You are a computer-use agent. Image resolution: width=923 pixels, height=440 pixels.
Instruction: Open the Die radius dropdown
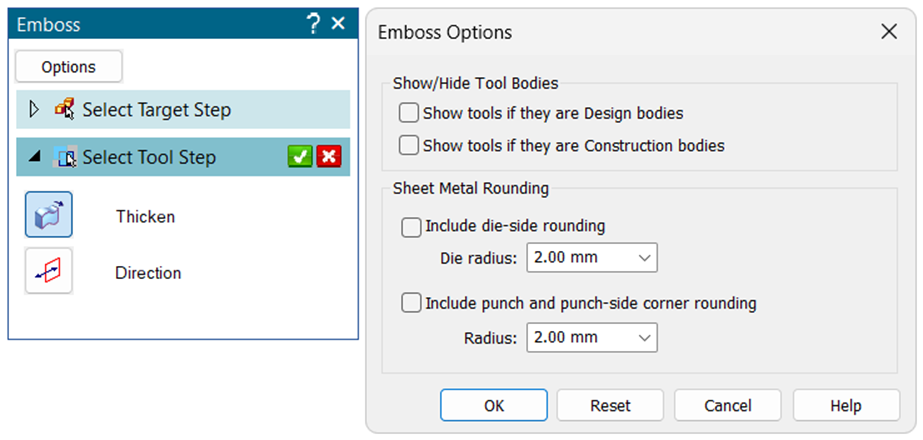[x=592, y=257]
